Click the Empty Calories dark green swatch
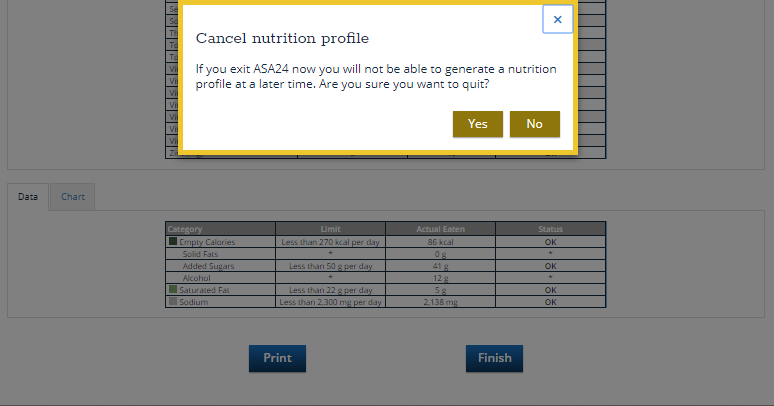774x406 pixels. (x=172, y=242)
